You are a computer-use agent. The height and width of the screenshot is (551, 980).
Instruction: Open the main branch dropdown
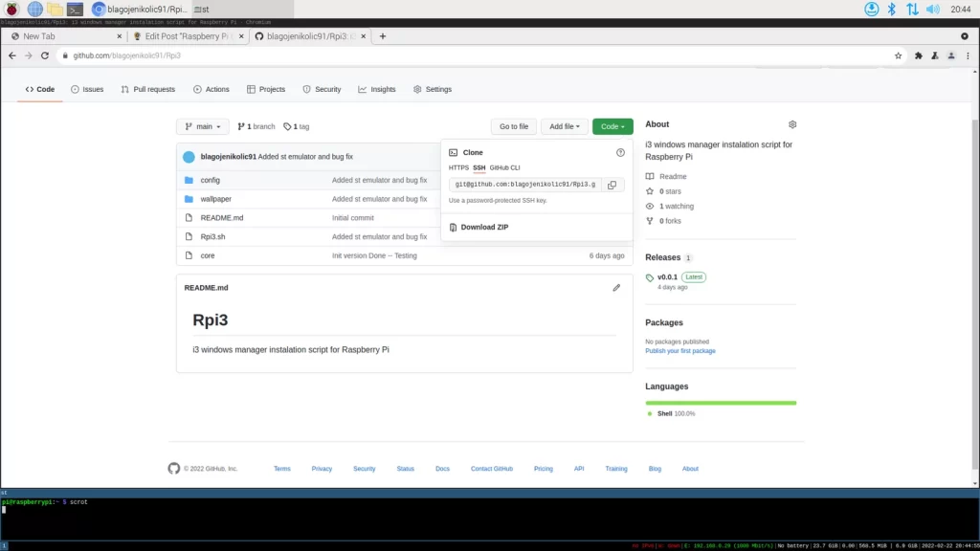coord(203,126)
